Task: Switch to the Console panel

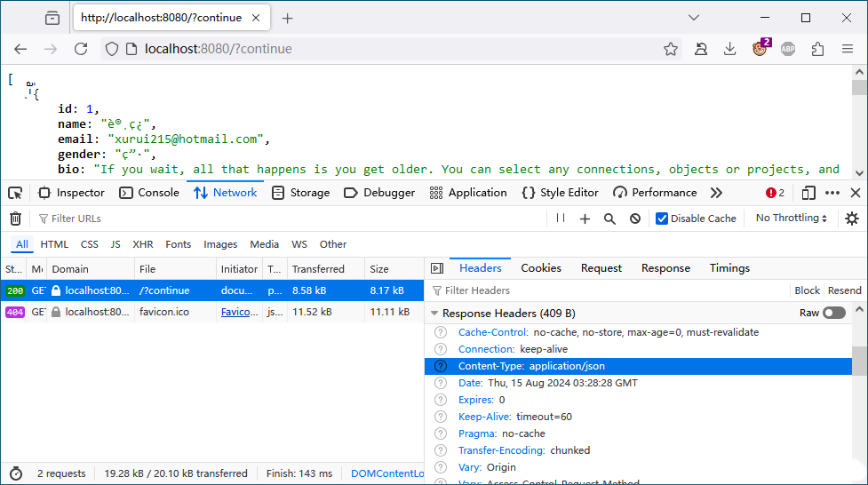Action: [x=149, y=193]
